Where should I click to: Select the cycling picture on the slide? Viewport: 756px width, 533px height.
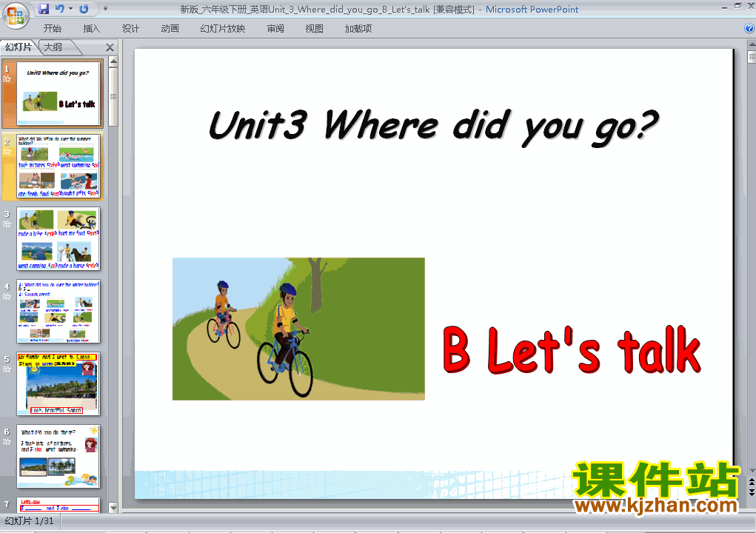click(x=298, y=329)
